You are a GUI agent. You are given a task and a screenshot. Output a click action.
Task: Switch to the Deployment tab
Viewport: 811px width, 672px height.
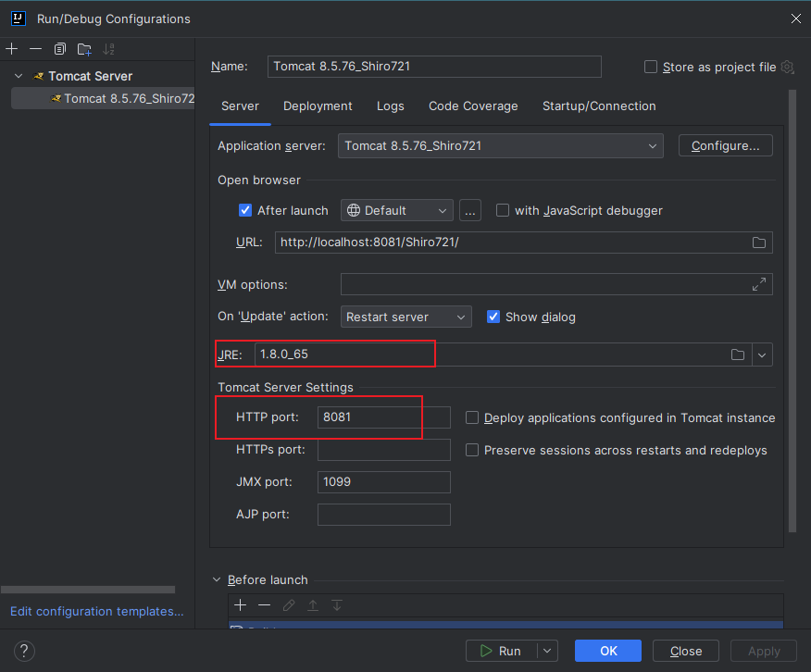(x=318, y=106)
